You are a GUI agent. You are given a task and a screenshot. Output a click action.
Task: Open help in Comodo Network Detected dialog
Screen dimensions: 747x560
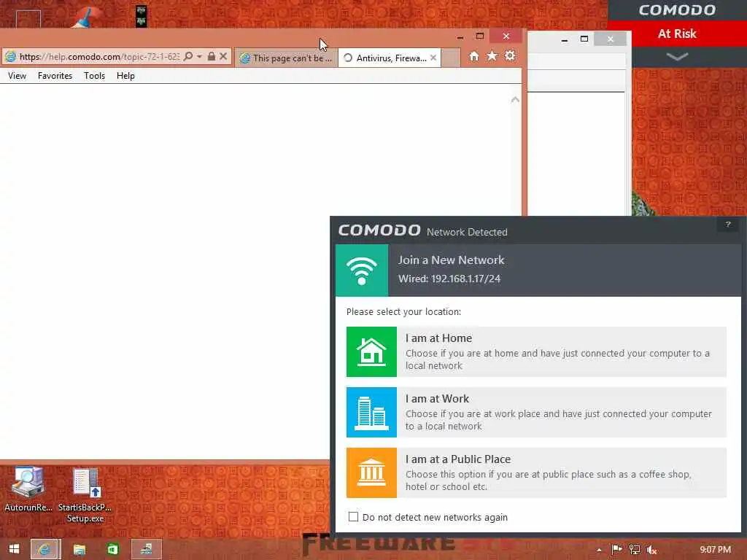tap(728, 225)
